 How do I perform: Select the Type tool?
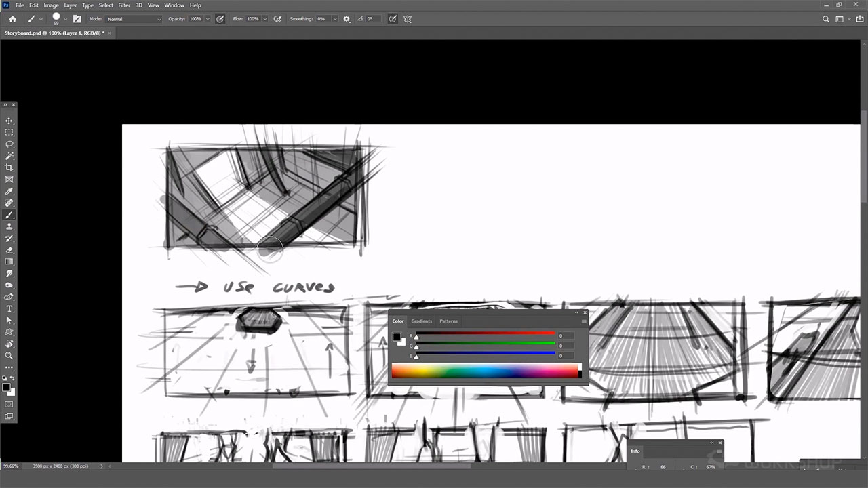point(9,308)
